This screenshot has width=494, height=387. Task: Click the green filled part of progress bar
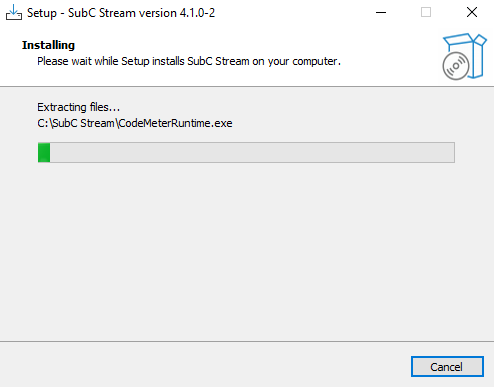[44, 152]
